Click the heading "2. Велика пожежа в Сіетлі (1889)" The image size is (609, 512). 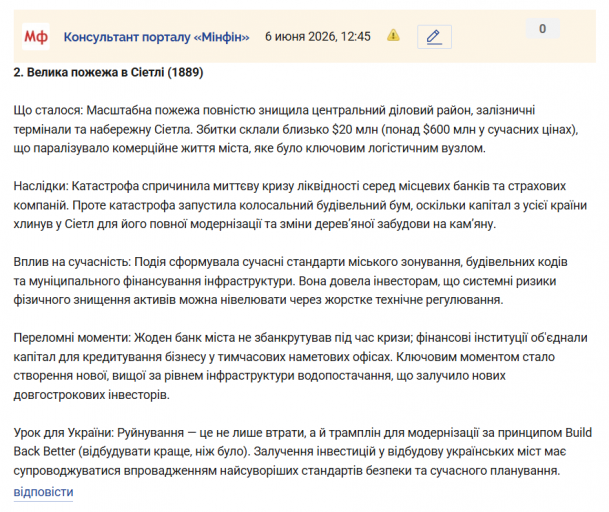[x=108, y=72]
